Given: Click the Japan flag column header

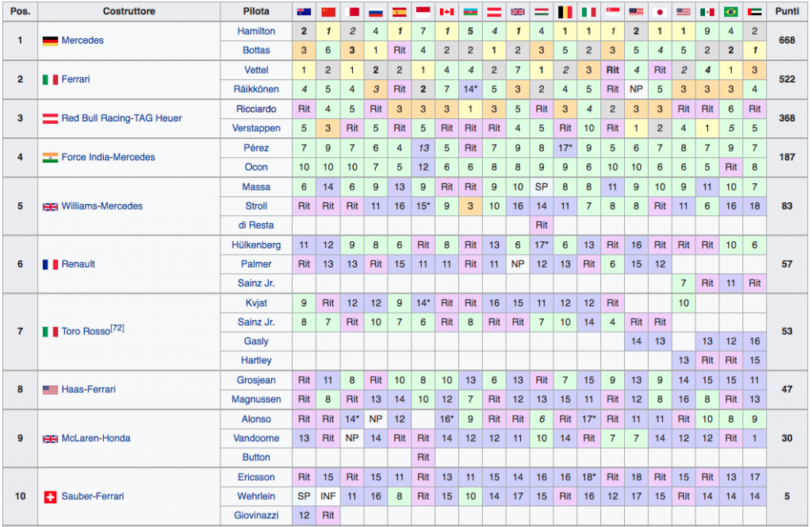Looking at the screenshot, I should coord(660,11).
